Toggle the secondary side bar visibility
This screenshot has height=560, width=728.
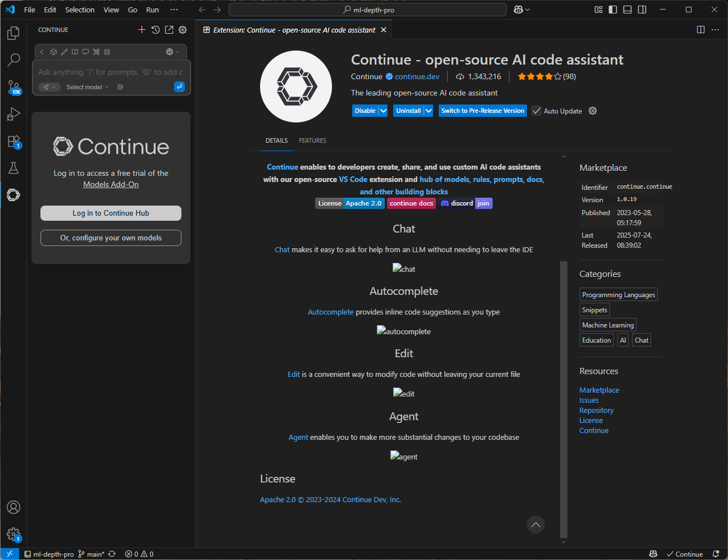click(642, 10)
